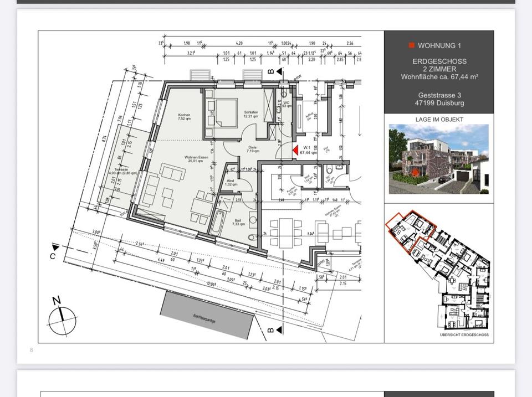Viewport: 532px width, 397px height.
Task: Select the Terrasse area label
Action: 122,171
